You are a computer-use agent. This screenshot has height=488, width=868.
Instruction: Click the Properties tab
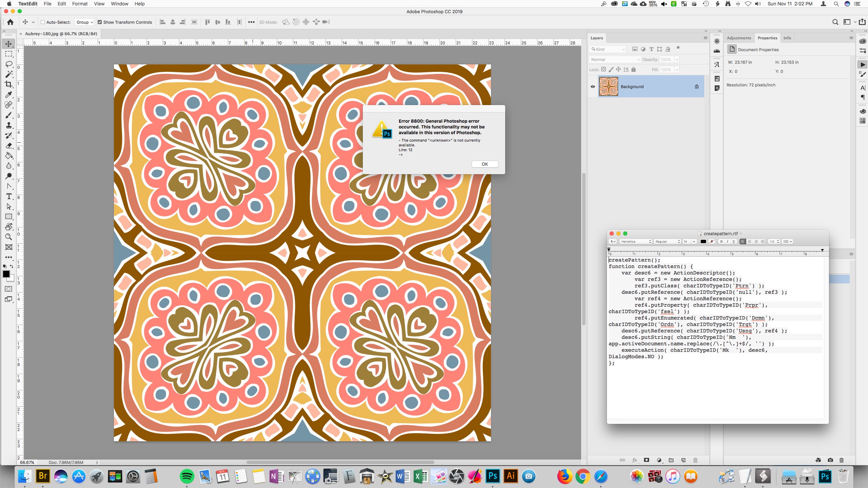tap(766, 38)
